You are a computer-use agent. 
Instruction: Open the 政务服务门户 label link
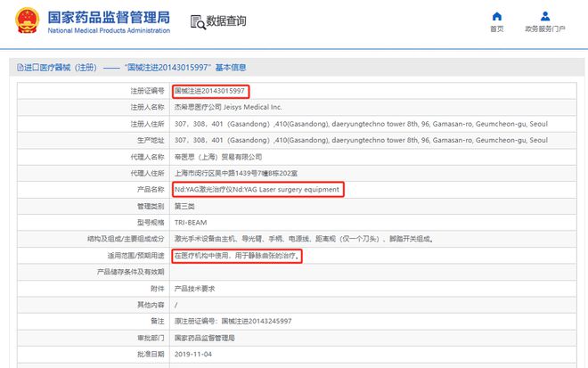(545, 29)
